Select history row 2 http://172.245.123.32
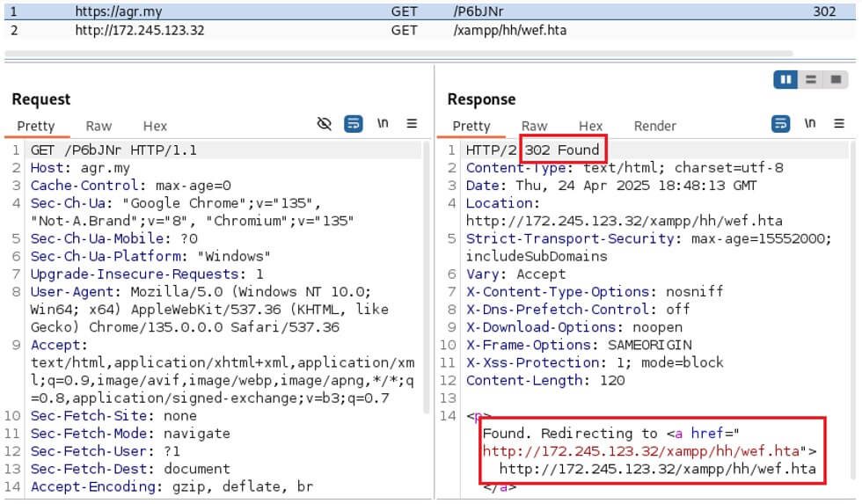 [430, 30]
